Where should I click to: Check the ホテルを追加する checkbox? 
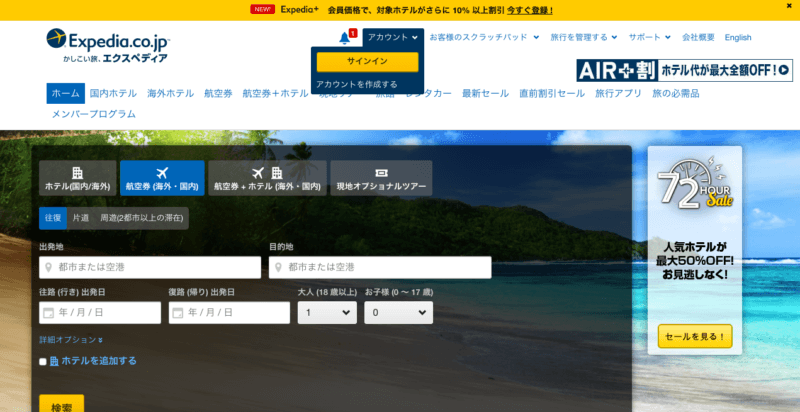tap(43, 362)
